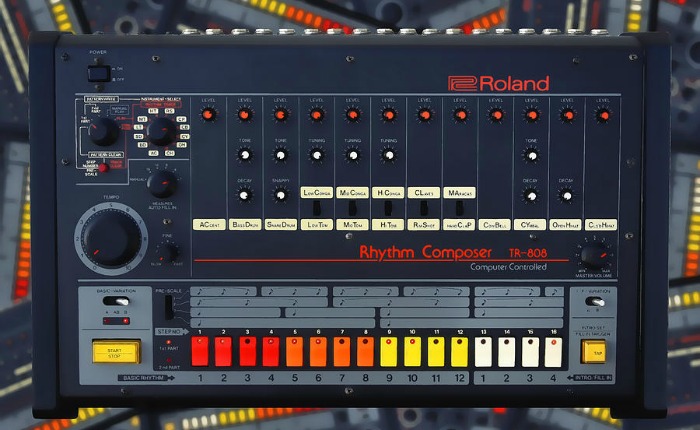Activate red step button 1
The image size is (700, 430).
pos(200,351)
